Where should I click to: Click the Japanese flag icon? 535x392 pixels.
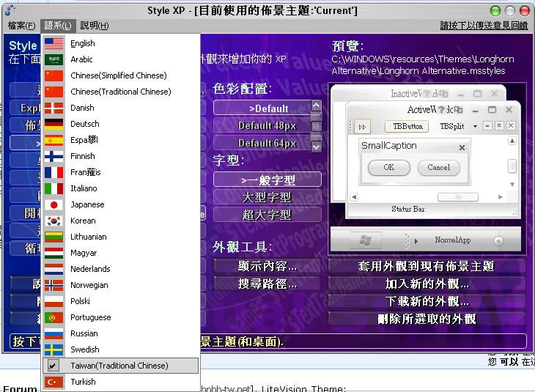click(53, 204)
